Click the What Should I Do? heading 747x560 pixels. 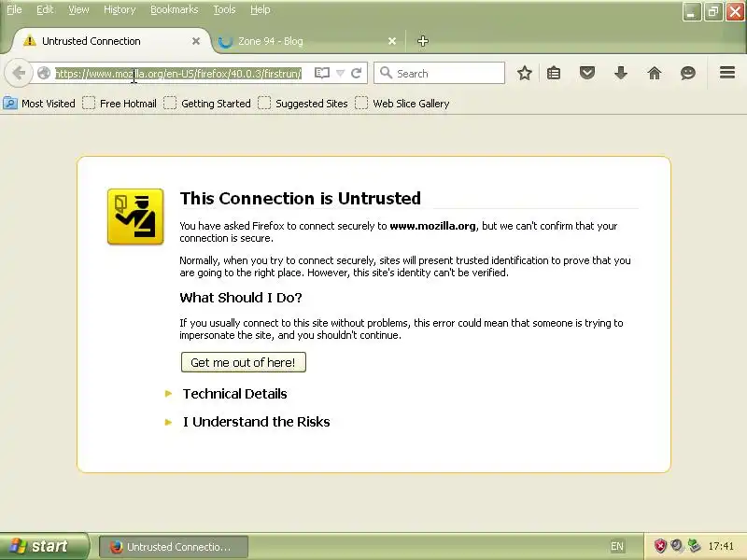click(241, 298)
